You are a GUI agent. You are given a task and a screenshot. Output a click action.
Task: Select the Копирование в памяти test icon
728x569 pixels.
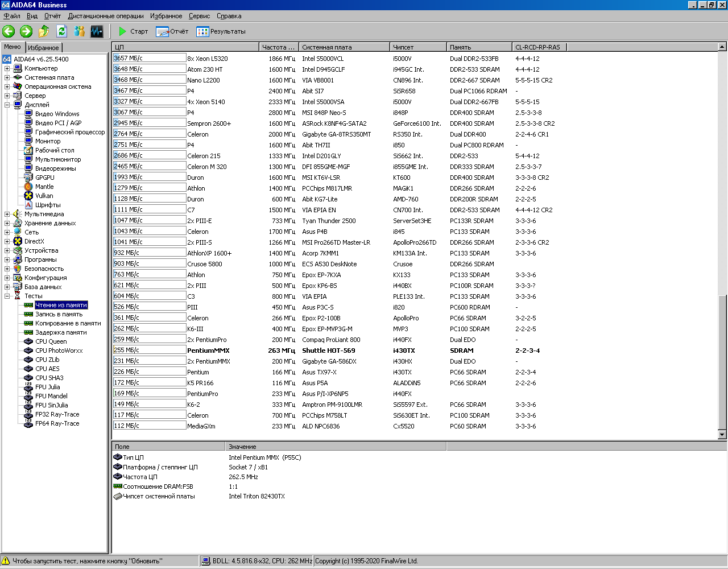[28, 323]
